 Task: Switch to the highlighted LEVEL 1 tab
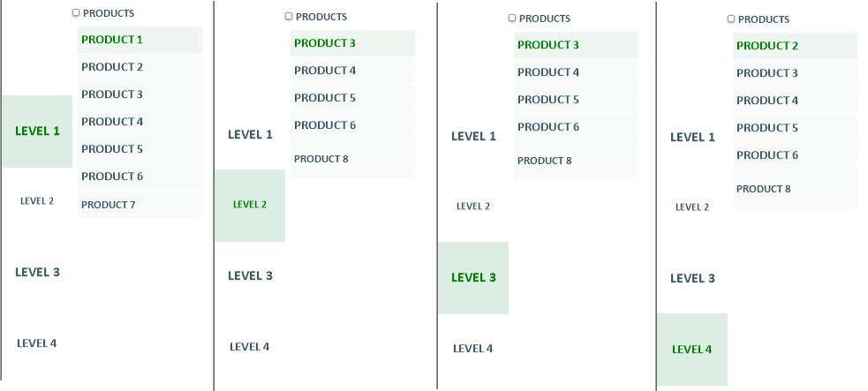click(37, 132)
